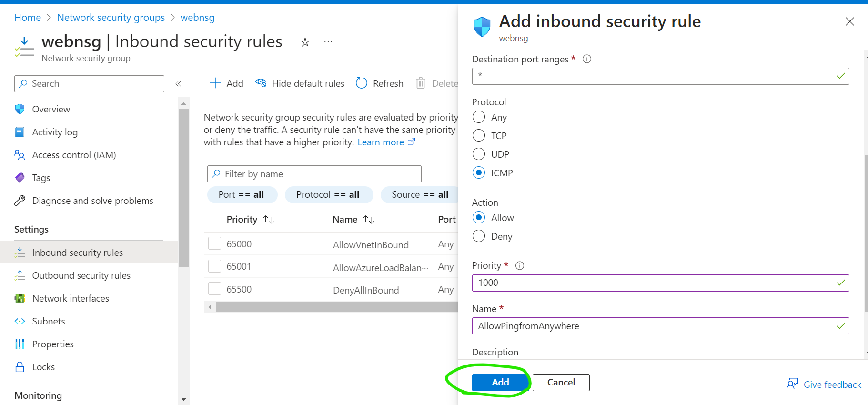This screenshot has height=405, width=868.
Task: Click the Add toolbar plus icon
Action: coord(215,83)
